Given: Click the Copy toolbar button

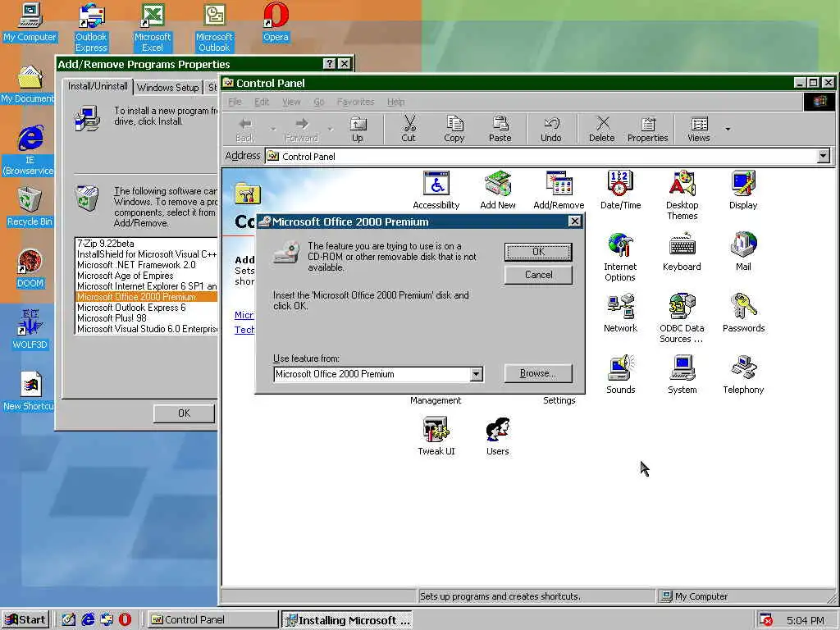Looking at the screenshot, I should pyautogui.click(x=454, y=130).
